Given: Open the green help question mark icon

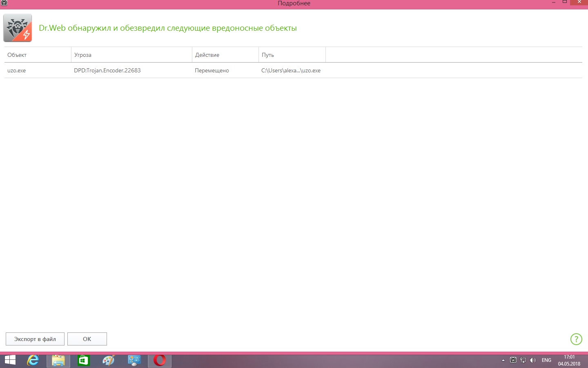Looking at the screenshot, I should pos(576,339).
